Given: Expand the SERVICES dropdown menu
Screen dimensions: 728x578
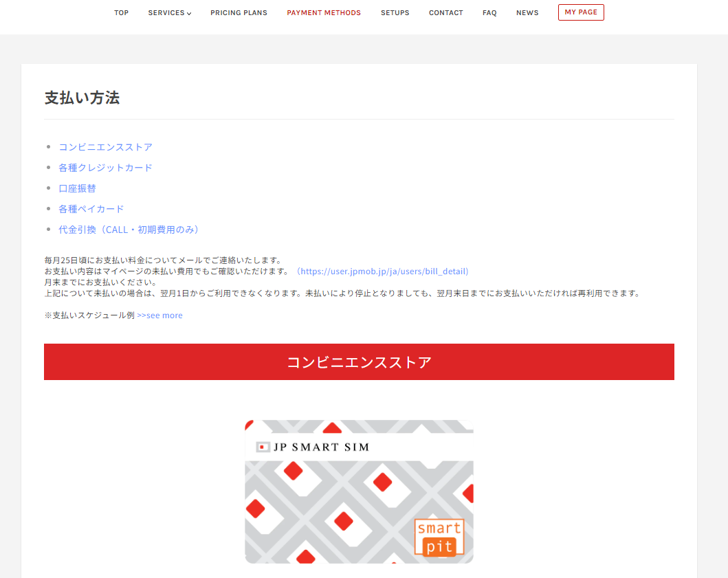Looking at the screenshot, I should 170,12.
